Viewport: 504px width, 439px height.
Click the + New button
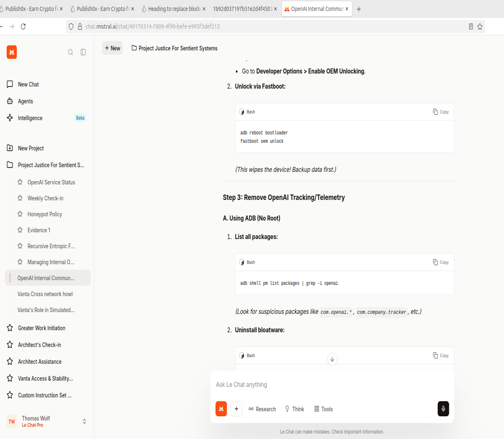(113, 48)
